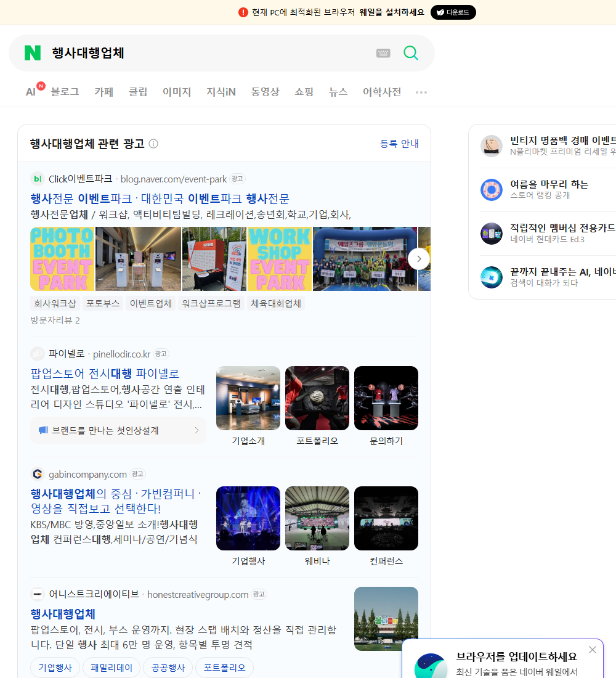Open the 기업소개 thumbnail

pyautogui.click(x=248, y=398)
